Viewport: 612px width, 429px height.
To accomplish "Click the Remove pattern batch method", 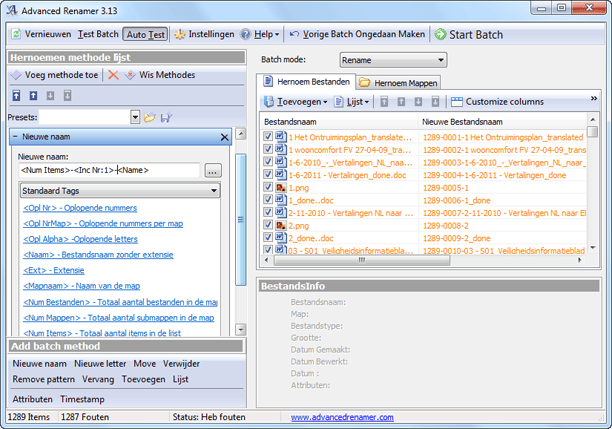I will point(44,380).
